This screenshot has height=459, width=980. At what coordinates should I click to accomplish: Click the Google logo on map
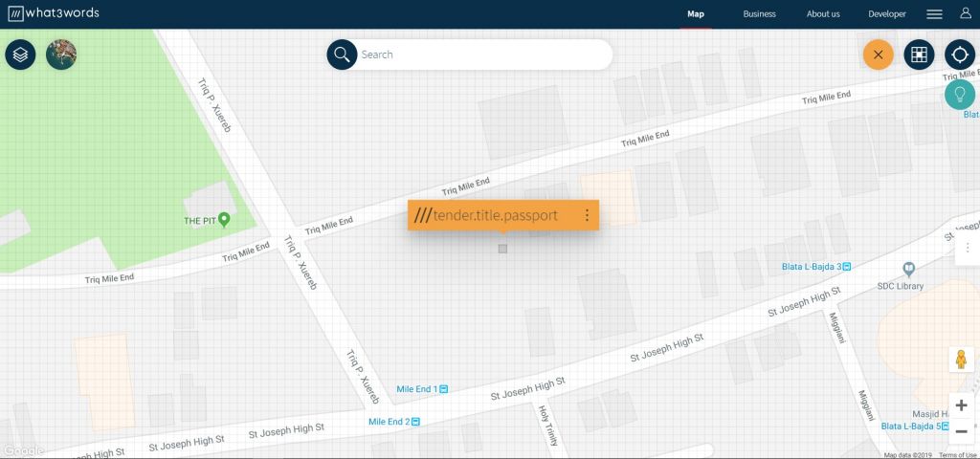[23, 450]
